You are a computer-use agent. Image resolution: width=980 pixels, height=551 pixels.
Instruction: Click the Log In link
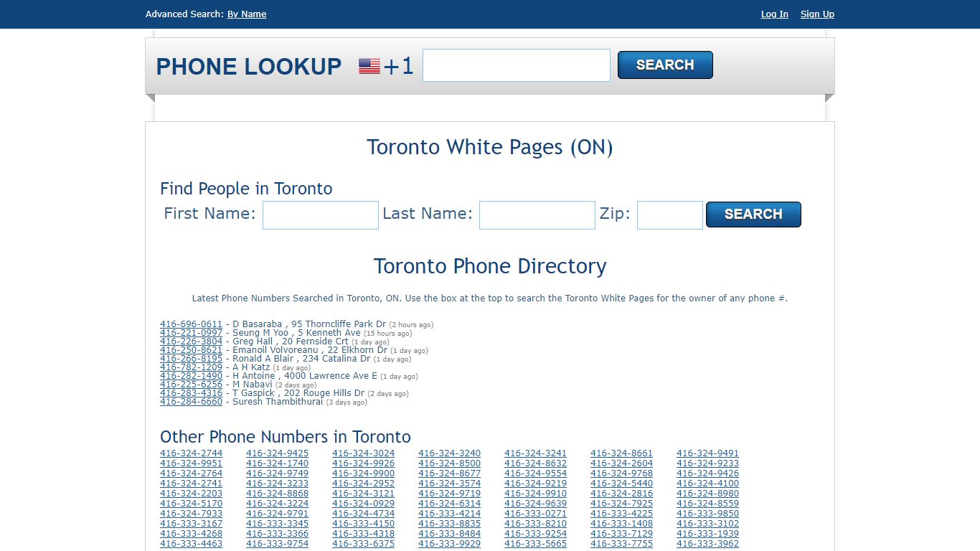(775, 14)
